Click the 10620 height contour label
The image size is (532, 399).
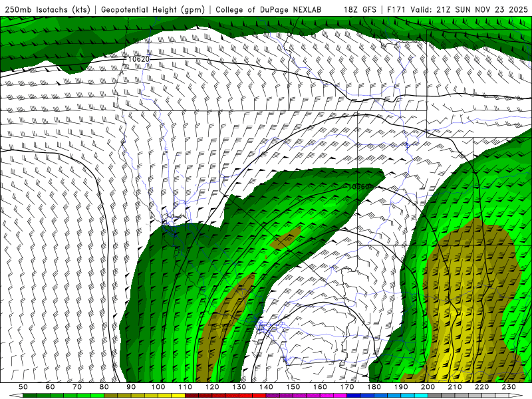tap(139, 59)
